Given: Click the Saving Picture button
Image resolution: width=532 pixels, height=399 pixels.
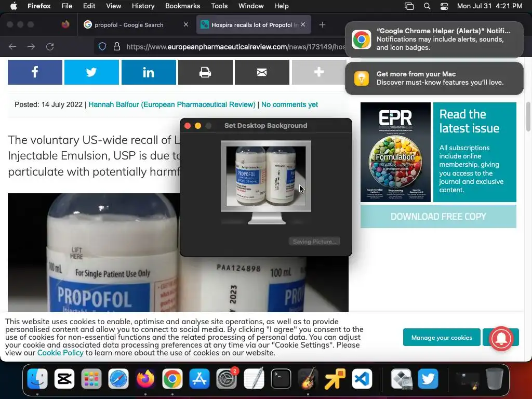Looking at the screenshot, I should click(314, 242).
